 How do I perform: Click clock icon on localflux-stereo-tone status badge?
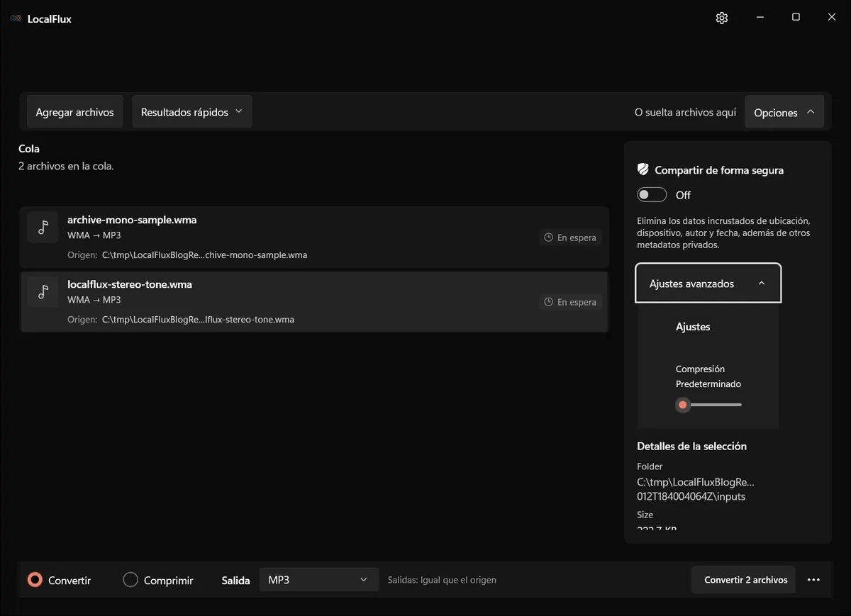pyautogui.click(x=548, y=302)
